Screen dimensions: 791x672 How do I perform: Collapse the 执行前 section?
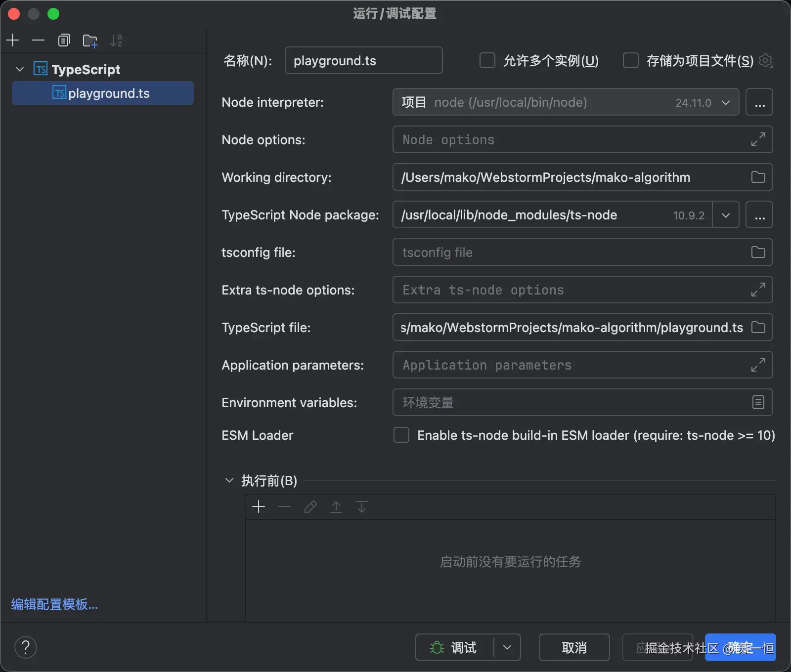point(229,480)
